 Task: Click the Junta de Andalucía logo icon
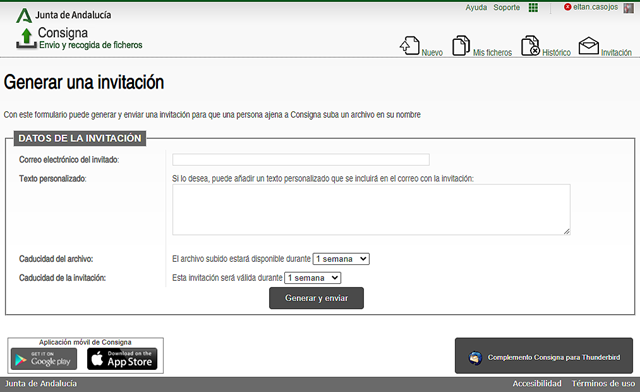[24, 16]
